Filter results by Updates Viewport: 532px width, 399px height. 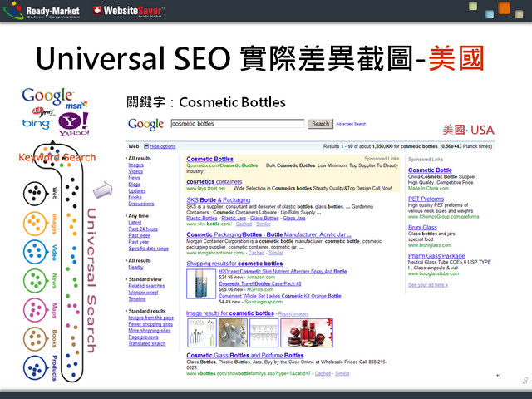click(137, 190)
